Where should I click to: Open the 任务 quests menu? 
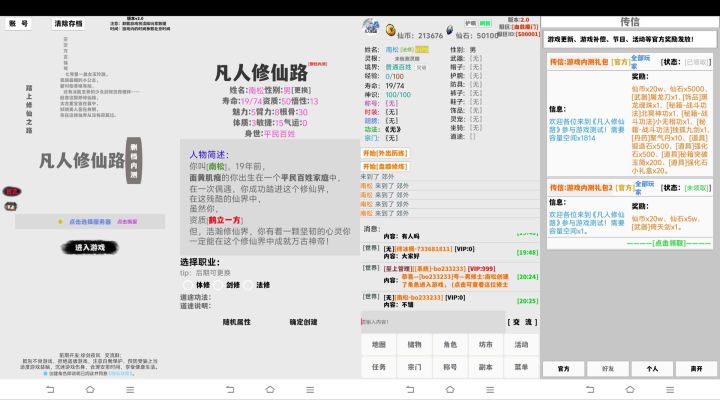(x=379, y=367)
